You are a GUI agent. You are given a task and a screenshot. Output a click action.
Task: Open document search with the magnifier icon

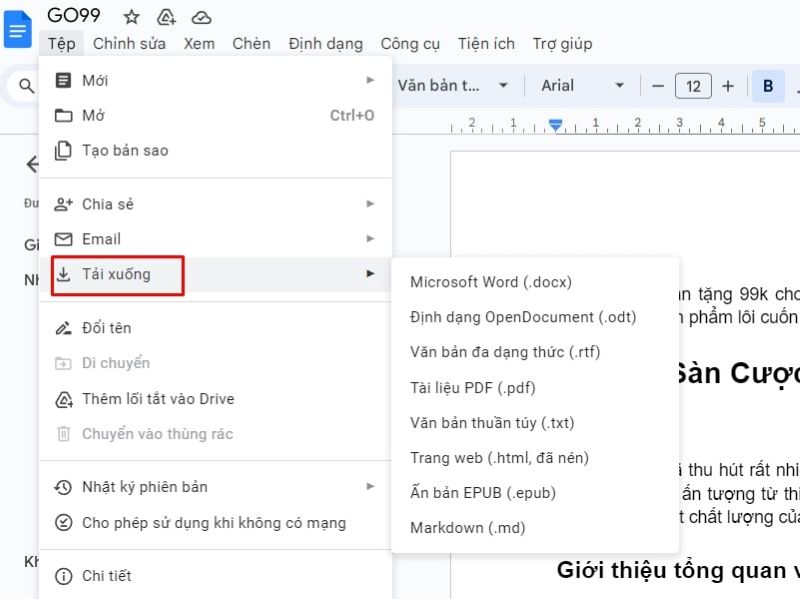tap(25, 85)
